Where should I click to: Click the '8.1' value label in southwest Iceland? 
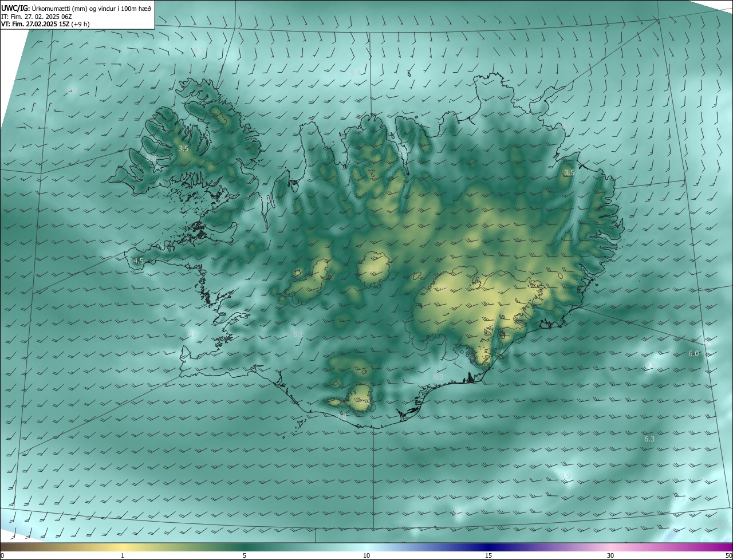pos(298,334)
